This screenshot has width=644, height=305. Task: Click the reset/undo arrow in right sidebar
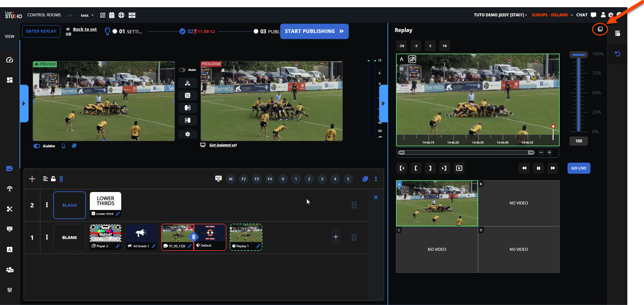617,54
